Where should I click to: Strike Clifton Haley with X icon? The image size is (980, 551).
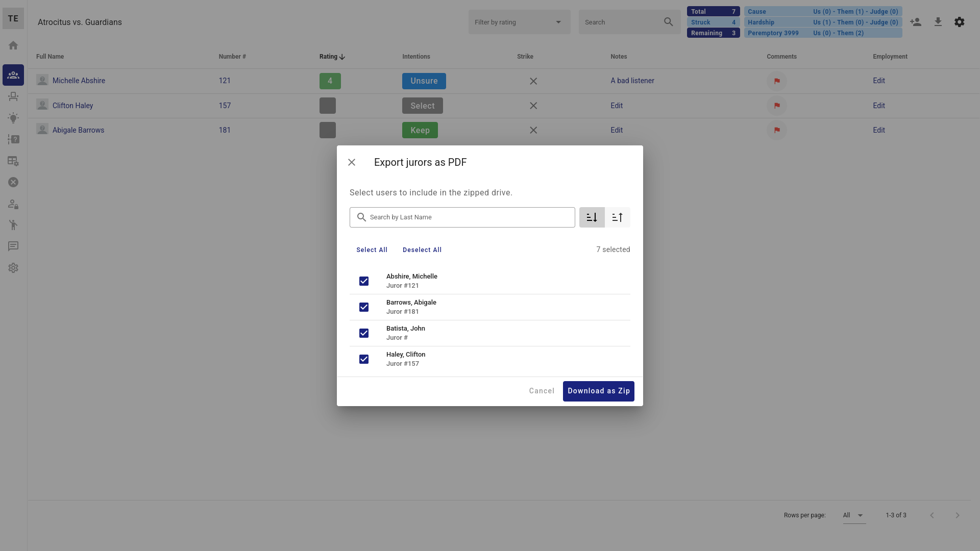click(533, 106)
